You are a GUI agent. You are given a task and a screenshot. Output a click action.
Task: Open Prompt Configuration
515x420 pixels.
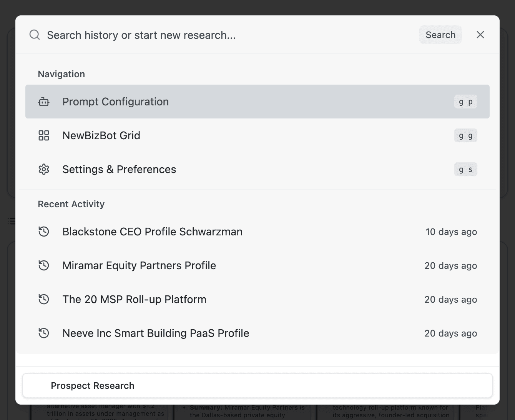115,102
